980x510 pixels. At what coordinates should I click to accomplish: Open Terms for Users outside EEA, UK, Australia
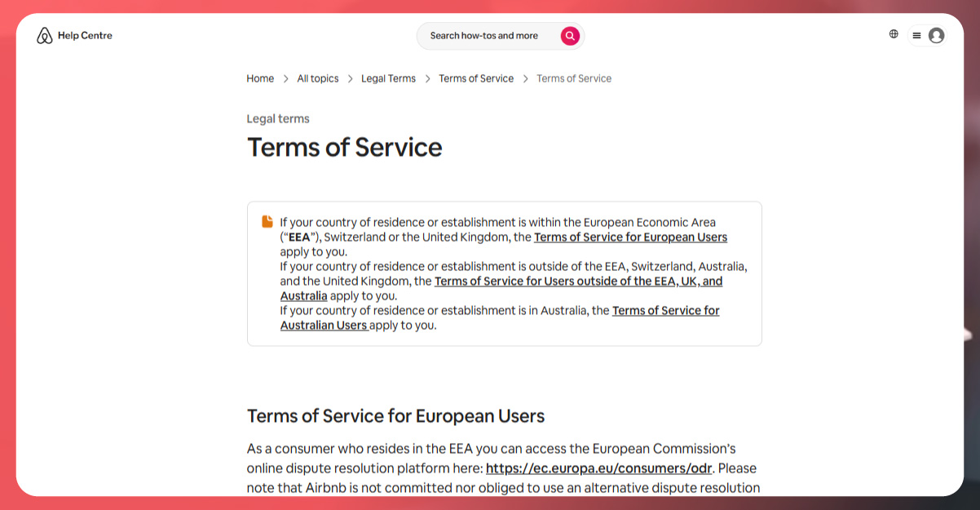[578, 282]
